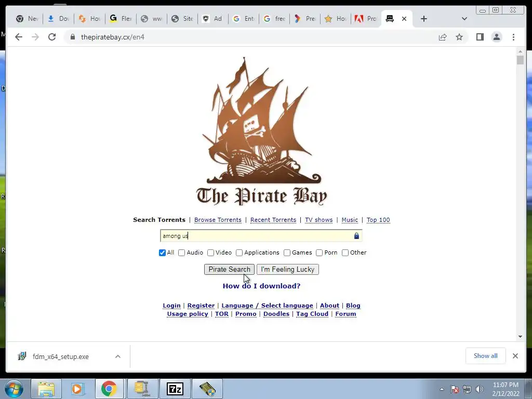
Task: Bookmark this page with the star icon
Action: pyautogui.click(x=459, y=37)
